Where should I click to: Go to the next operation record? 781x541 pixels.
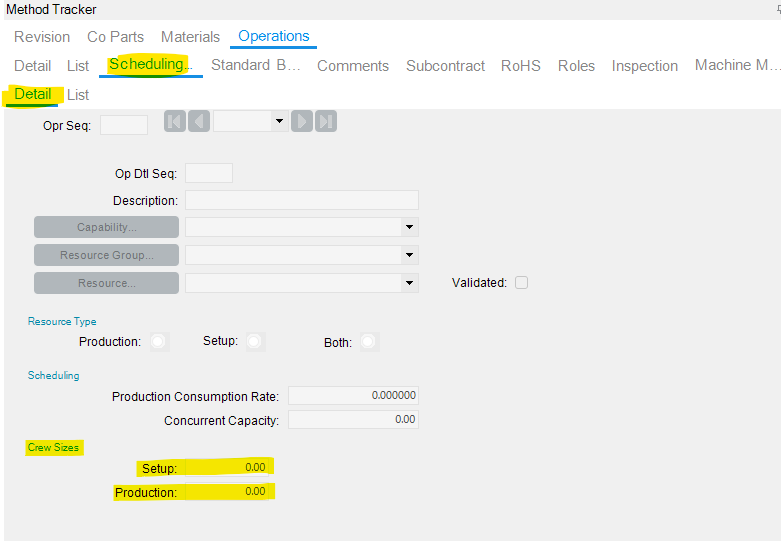302,122
